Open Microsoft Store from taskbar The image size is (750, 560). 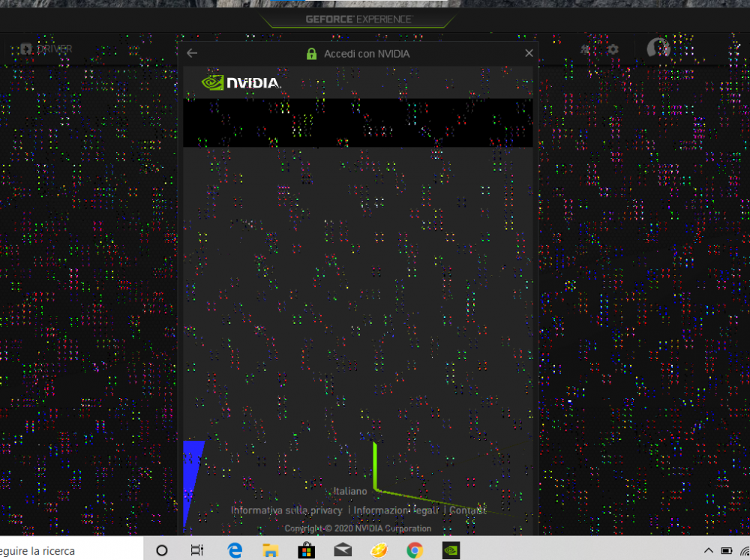[x=306, y=550]
